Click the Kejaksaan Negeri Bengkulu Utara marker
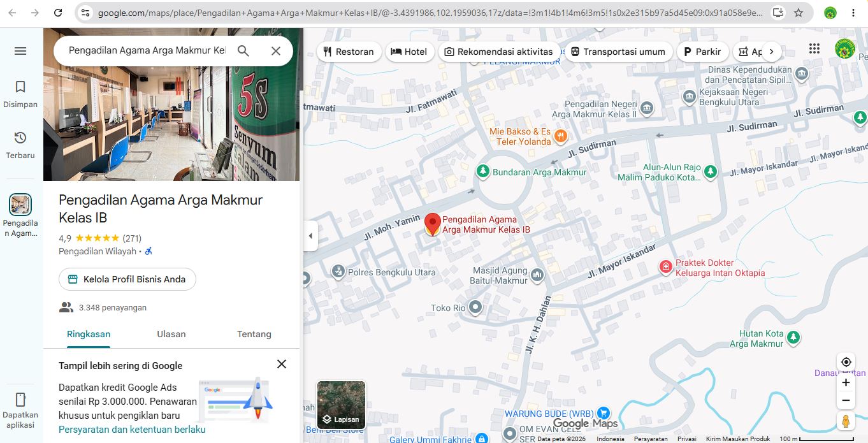This screenshot has height=443, width=868. point(690,97)
